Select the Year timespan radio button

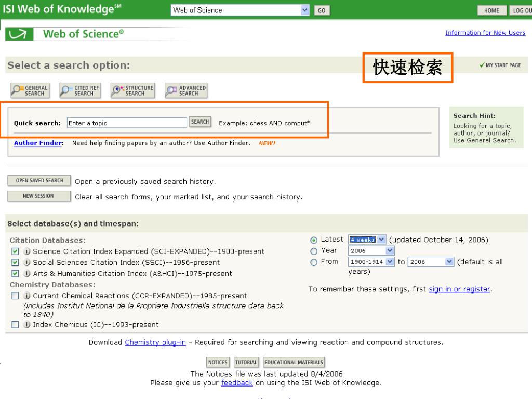click(x=314, y=251)
